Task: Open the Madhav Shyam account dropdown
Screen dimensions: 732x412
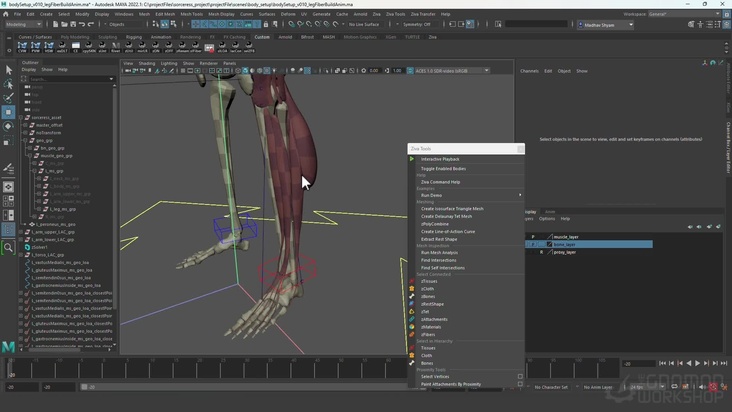Action: [x=606, y=25]
